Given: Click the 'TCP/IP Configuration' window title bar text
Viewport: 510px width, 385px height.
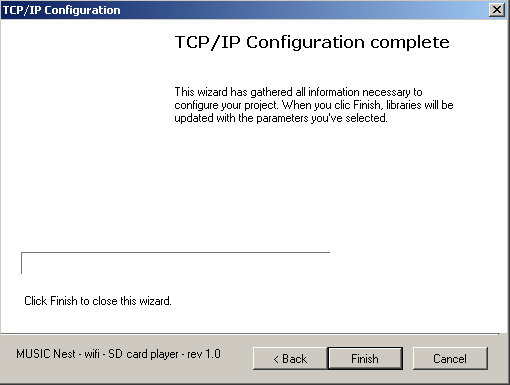Looking at the screenshot, I should (x=61, y=10).
